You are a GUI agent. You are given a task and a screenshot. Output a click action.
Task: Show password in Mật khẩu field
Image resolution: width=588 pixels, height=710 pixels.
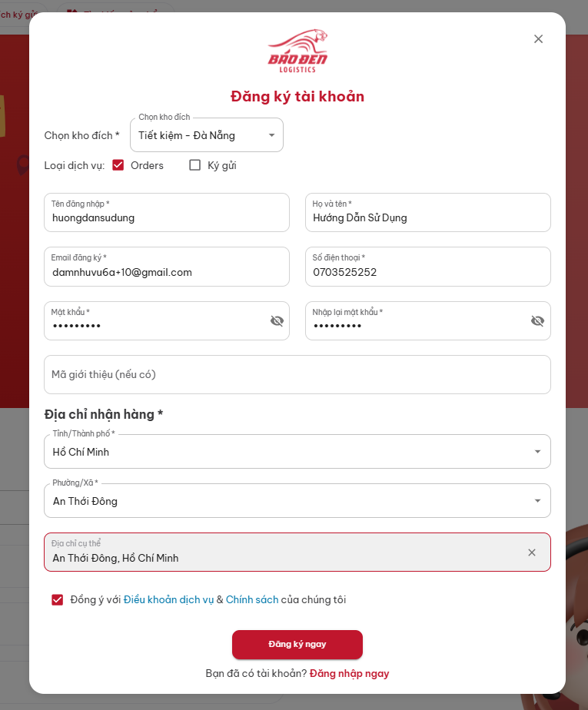277,321
